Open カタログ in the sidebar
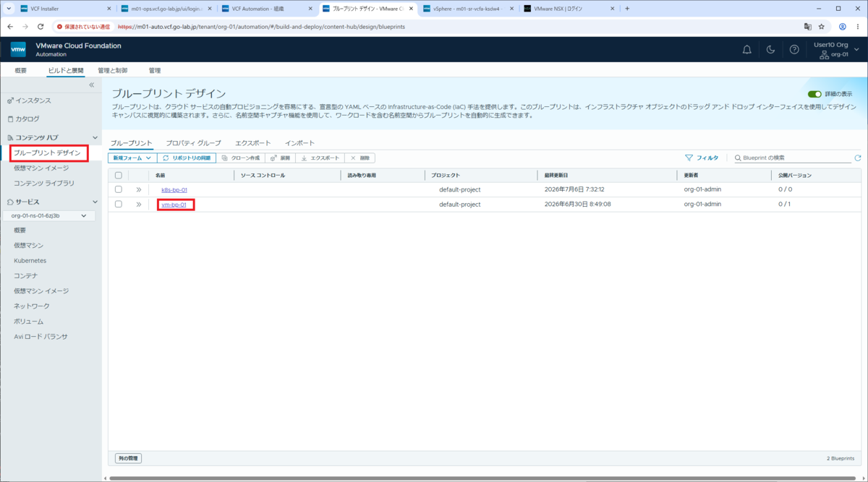This screenshot has width=868, height=482. 27,119
